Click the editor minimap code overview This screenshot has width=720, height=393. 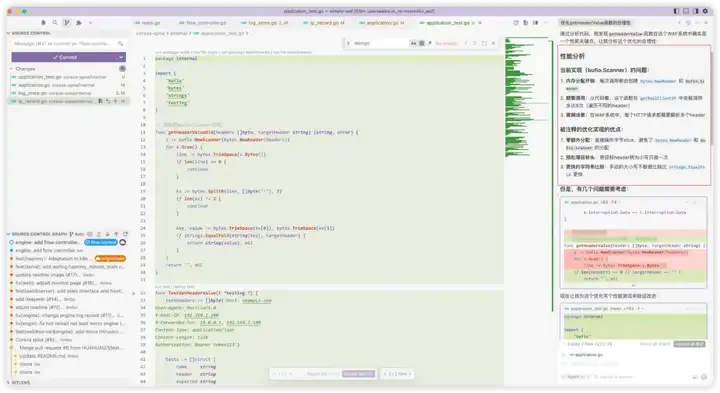click(x=527, y=97)
